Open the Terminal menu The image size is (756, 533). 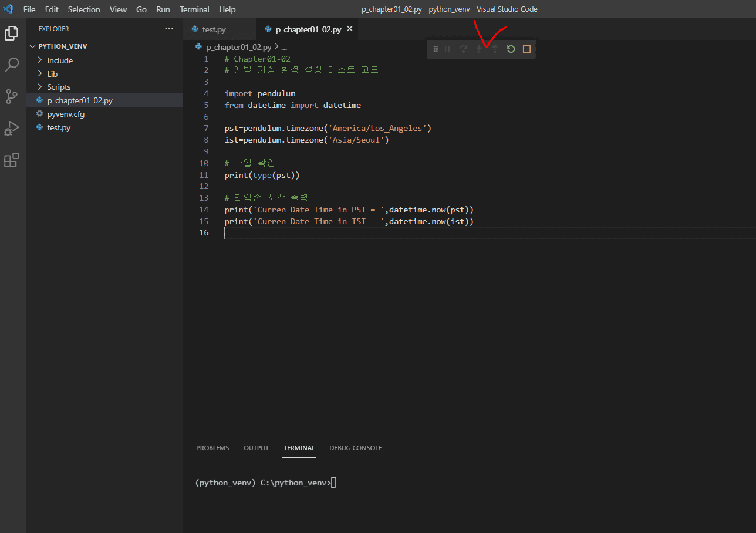tap(194, 9)
